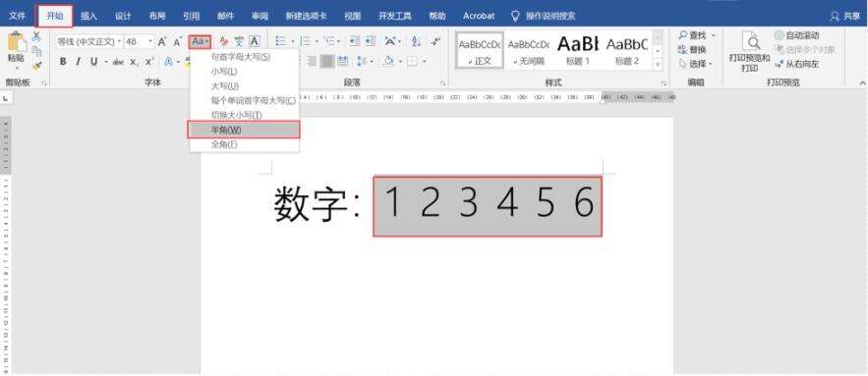Choose 切换大小写(T) menu entry
Viewport: 868px width, 376px height.
[244, 115]
